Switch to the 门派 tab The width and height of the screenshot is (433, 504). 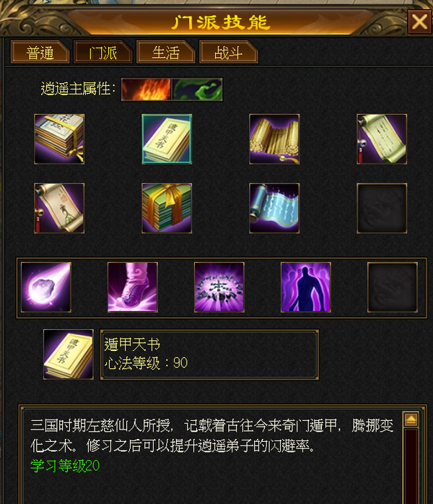pos(102,52)
